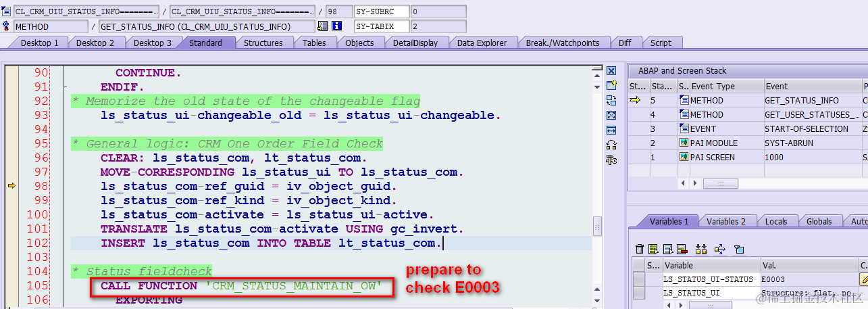The image size is (868, 309).
Task: Select the Variables 1 tab
Action: (x=669, y=221)
